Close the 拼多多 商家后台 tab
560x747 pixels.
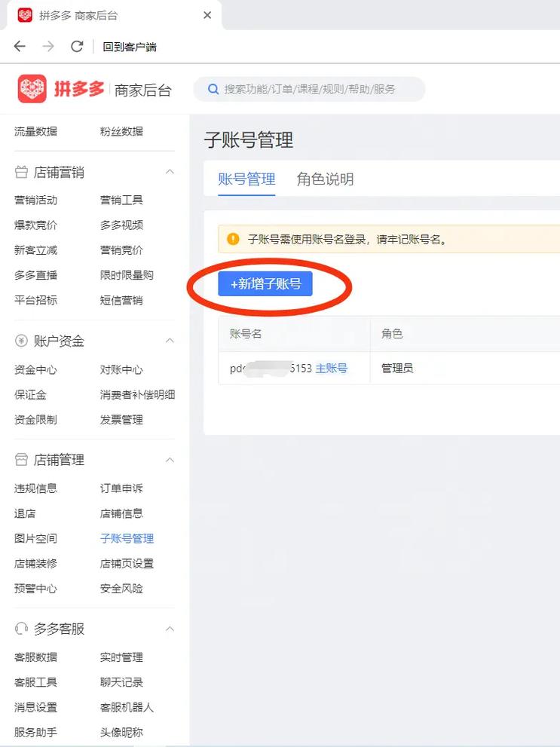coord(207,15)
